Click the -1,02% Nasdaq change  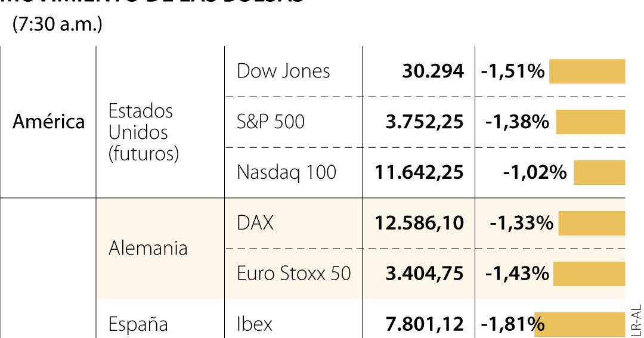tap(535, 172)
